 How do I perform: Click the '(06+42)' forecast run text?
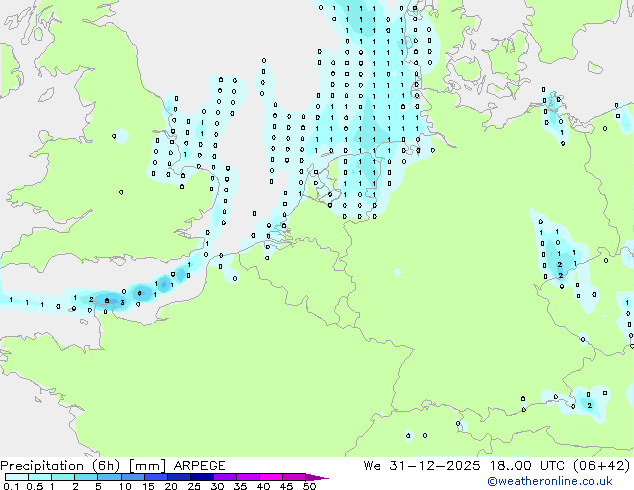[x=602, y=466]
